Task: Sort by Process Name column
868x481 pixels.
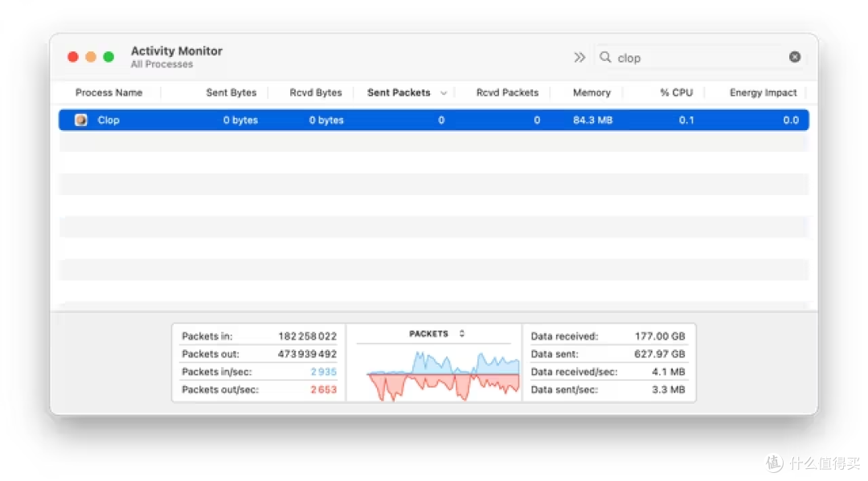Action: (x=109, y=93)
